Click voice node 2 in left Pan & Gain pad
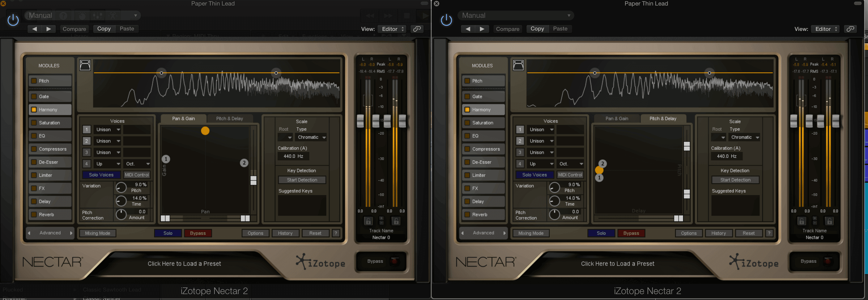 244,163
